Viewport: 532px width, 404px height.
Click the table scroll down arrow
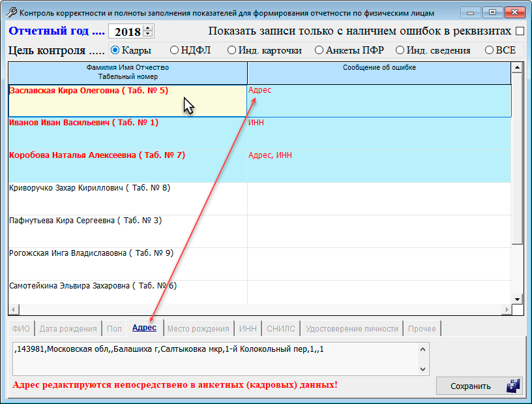(517, 300)
